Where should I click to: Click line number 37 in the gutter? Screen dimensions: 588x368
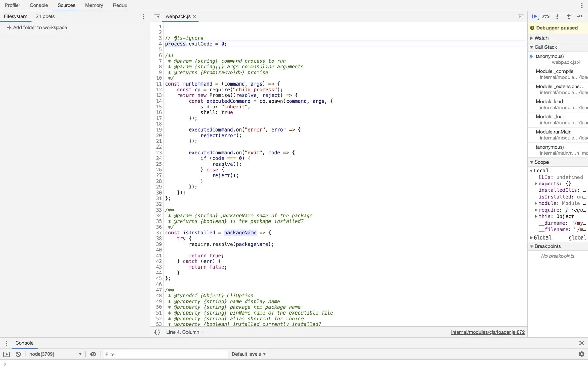pyautogui.click(x=159, y=233)
